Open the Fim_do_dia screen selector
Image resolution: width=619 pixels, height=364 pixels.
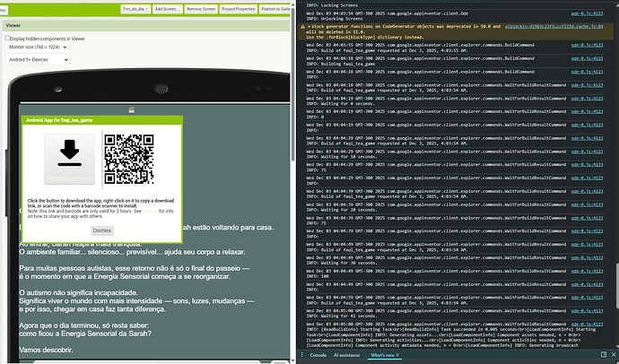[x=135, y=8]
